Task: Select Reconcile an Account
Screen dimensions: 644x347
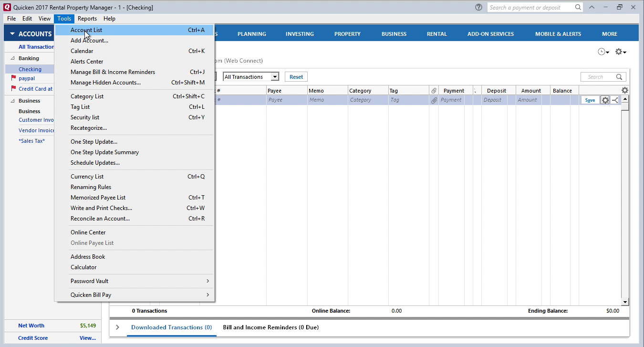Action: (134, 219)
